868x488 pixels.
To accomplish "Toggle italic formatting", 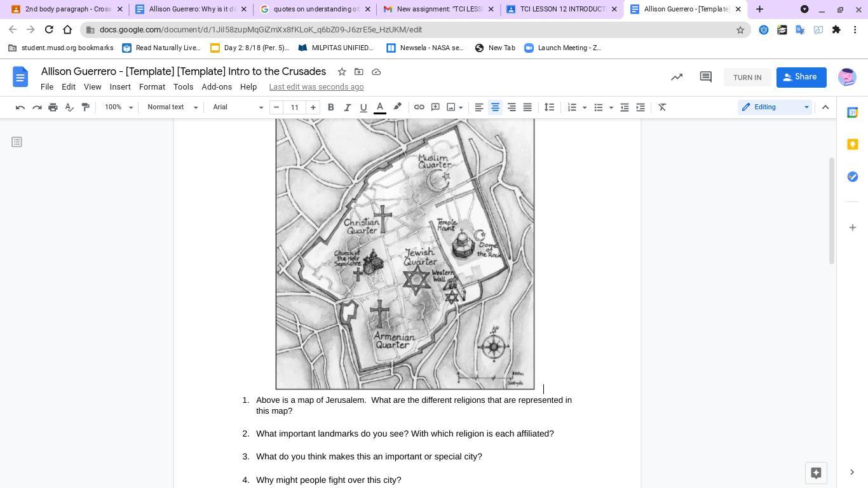I will click(x=347, y=107).
